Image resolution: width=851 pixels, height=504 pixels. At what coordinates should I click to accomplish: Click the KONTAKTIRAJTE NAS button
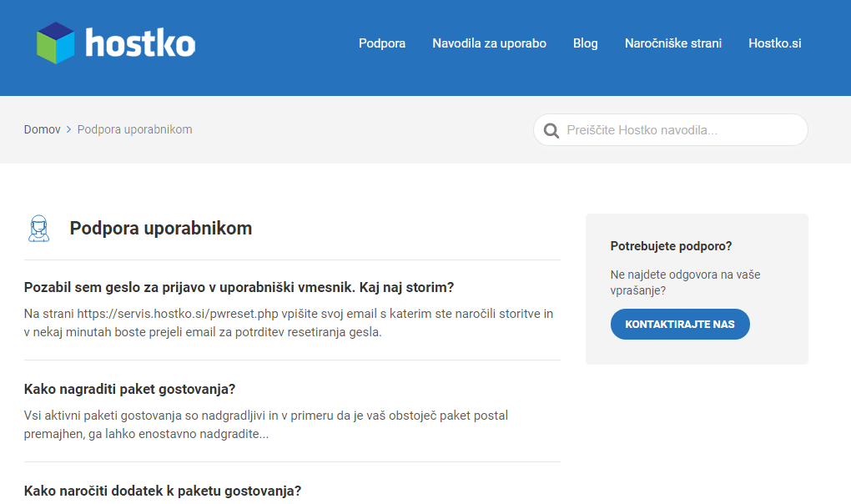click(680, 325)
